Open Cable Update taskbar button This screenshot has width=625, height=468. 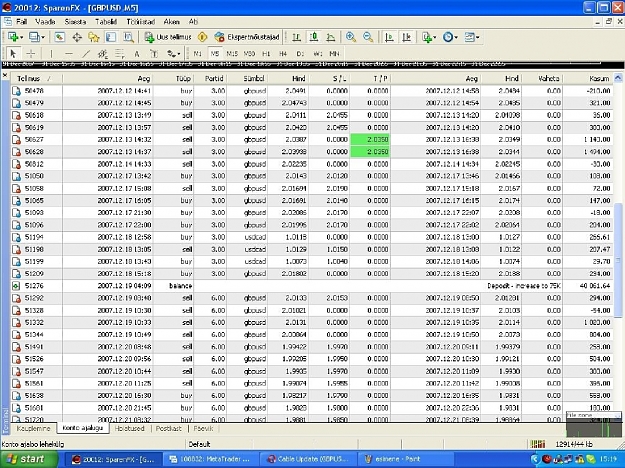[308, 459]
